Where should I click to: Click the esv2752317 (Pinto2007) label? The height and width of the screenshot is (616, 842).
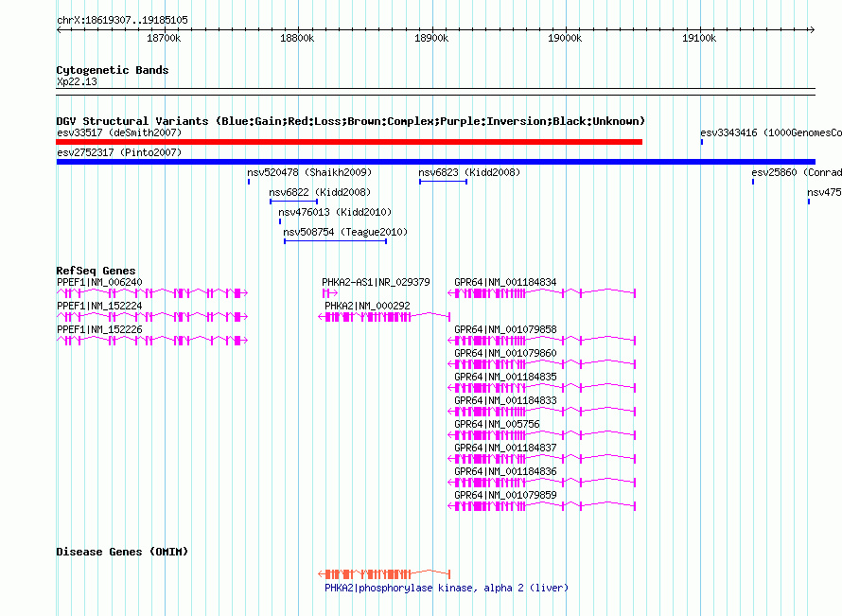119,152
